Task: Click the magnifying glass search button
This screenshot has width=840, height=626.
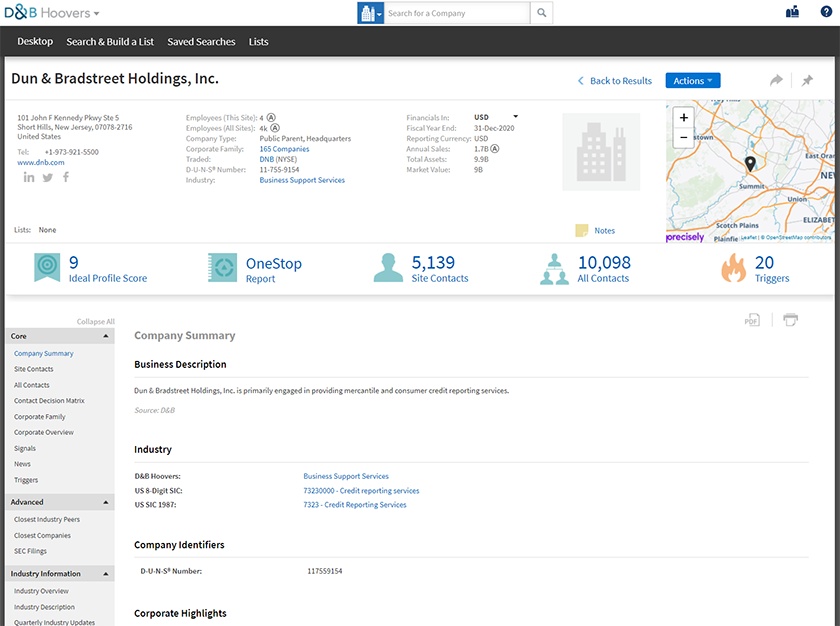Action: [x=542, y=13]
